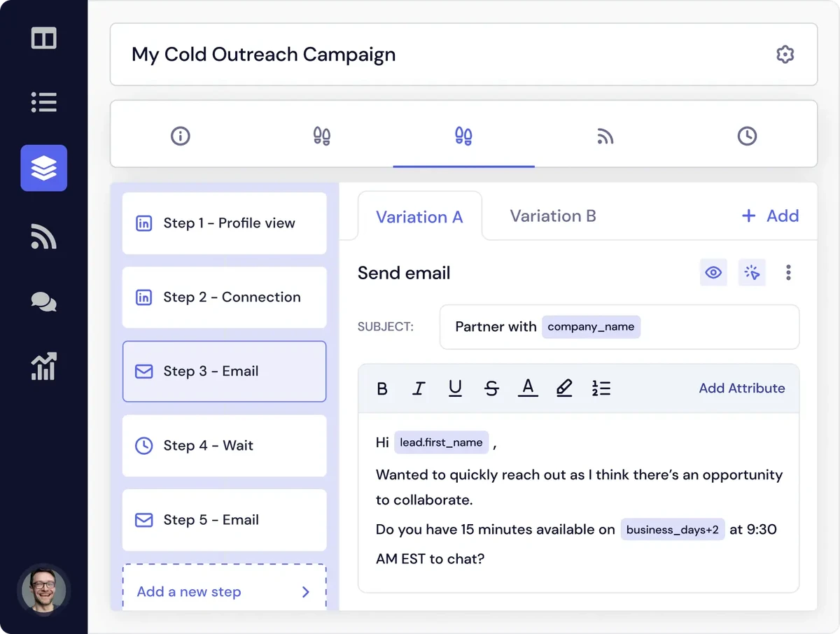840x634 pixels.
Task: Open the text color picker
Action: click(x=528, y=388)
